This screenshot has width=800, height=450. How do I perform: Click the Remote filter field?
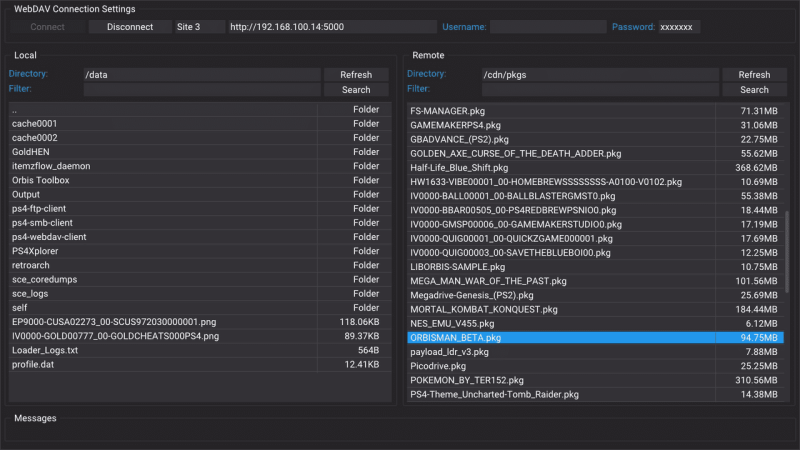coord(600,90)
